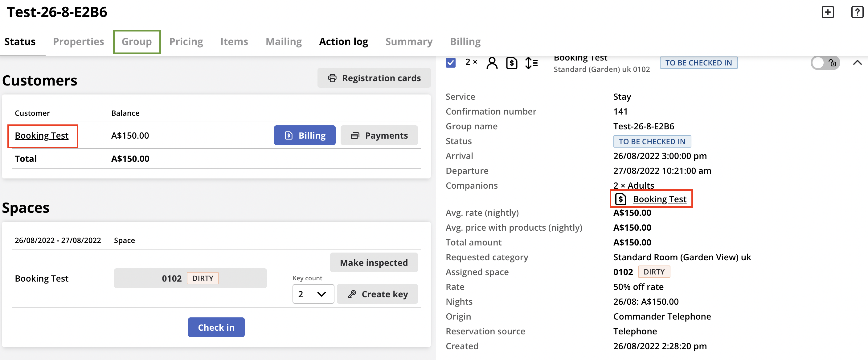Open the Action log tab

343,42
